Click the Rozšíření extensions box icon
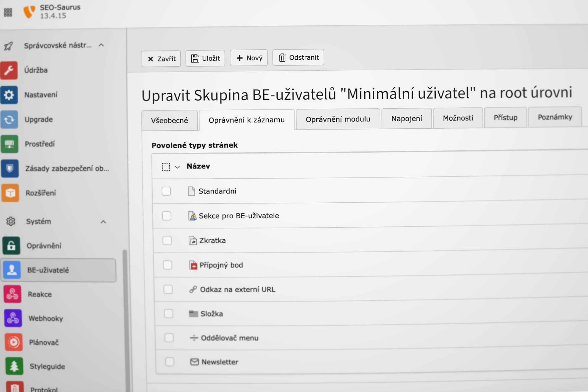The image size is (588, 392). click(10, 193)
